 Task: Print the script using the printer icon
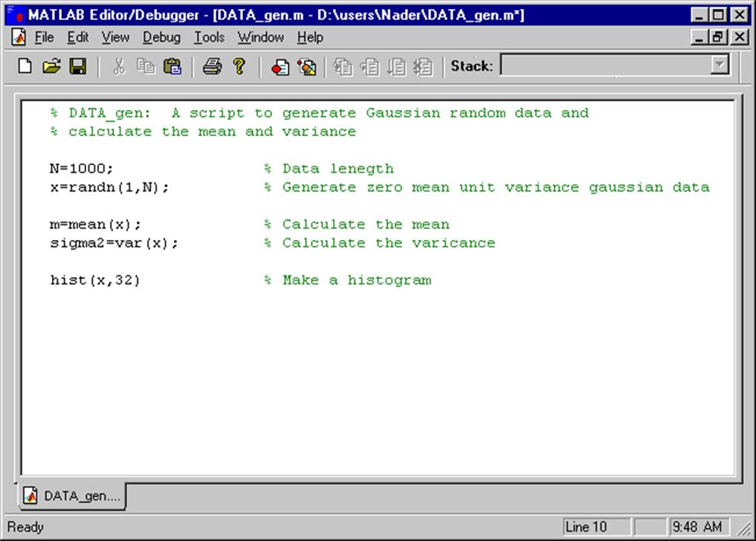212,67
